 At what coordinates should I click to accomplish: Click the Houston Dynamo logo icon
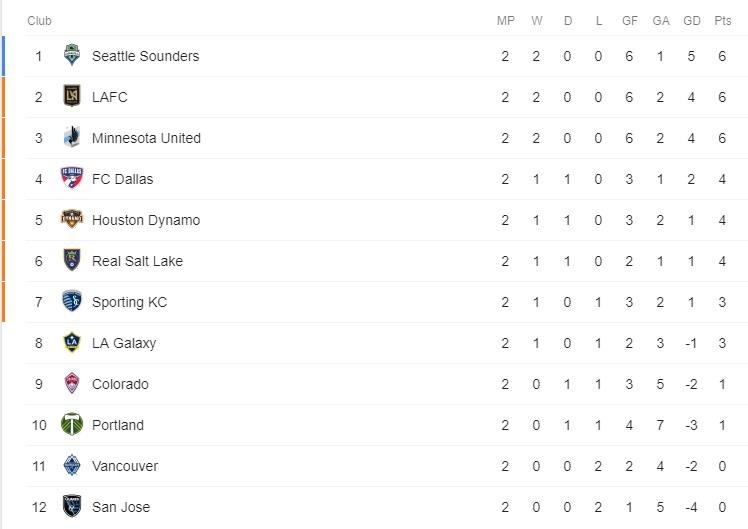tap(72, 220)
